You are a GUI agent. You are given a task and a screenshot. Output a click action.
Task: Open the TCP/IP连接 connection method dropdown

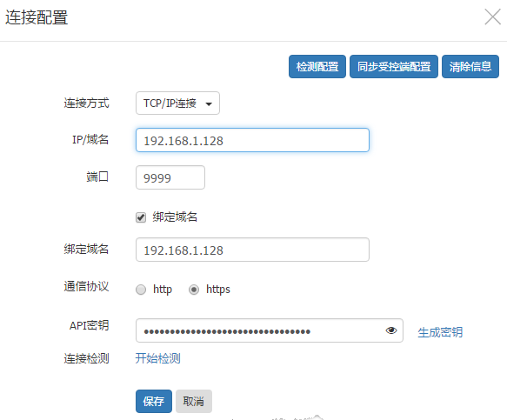click(177, 103)
